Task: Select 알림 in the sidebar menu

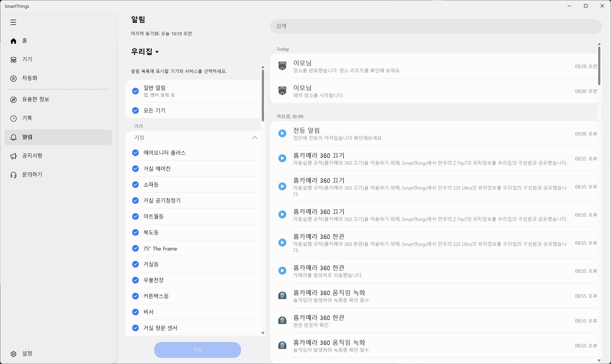Action: tap(58, 137)
